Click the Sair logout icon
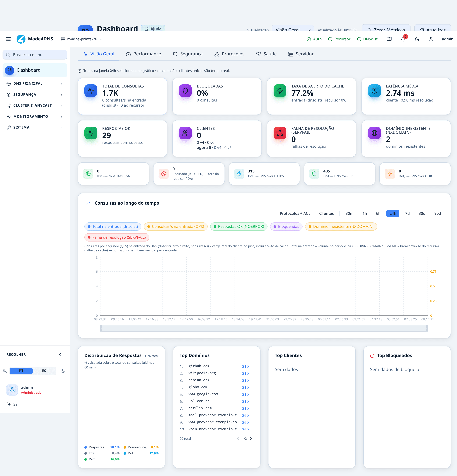Viewport: 457px width, 476px height. (8, 404)
